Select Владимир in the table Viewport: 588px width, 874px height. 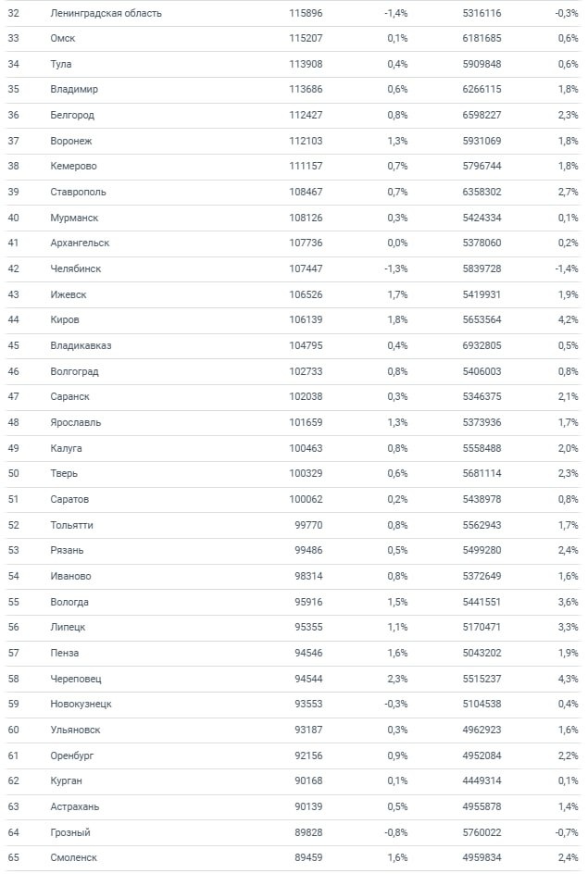click(x=74, y=90)
